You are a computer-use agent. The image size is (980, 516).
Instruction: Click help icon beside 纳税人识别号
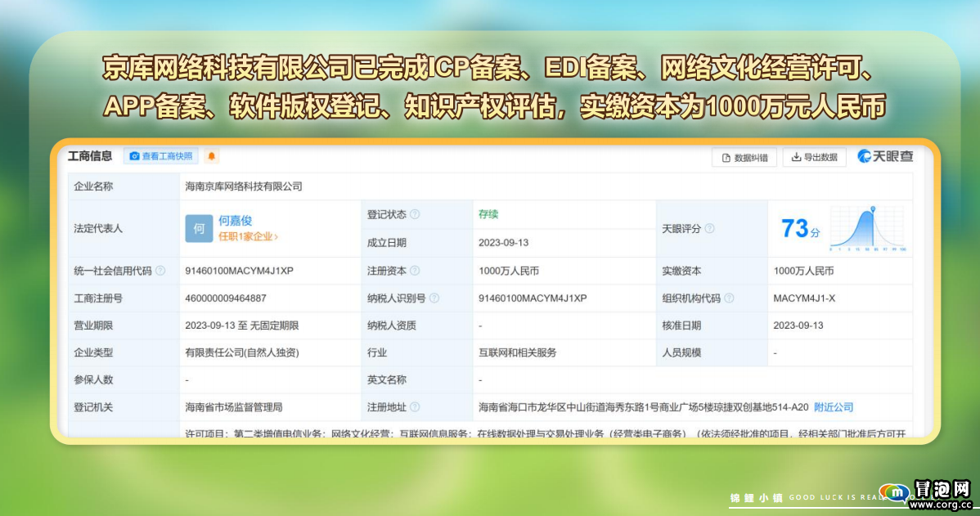[434, 298]
